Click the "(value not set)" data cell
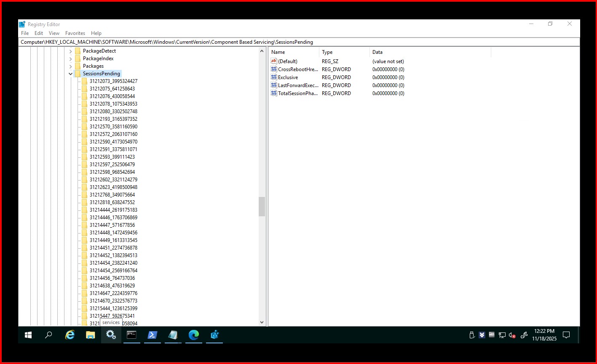 pos(388,61)
